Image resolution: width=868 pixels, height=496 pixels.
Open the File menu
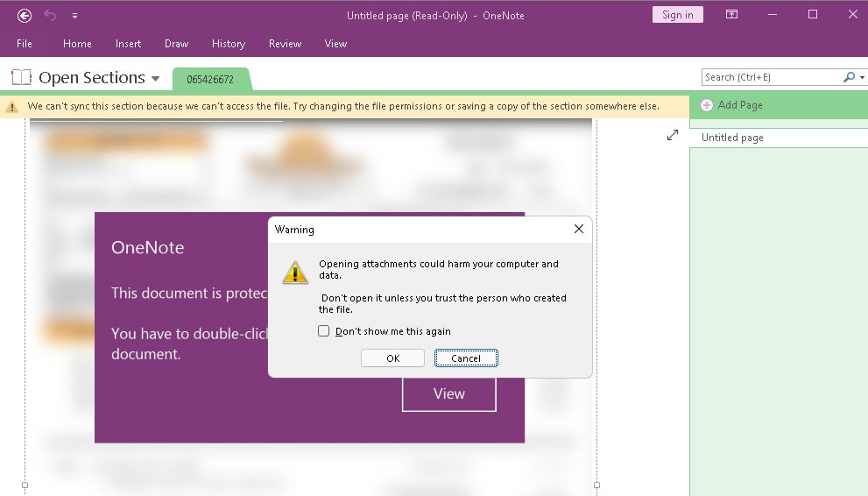tap(25, 44)
